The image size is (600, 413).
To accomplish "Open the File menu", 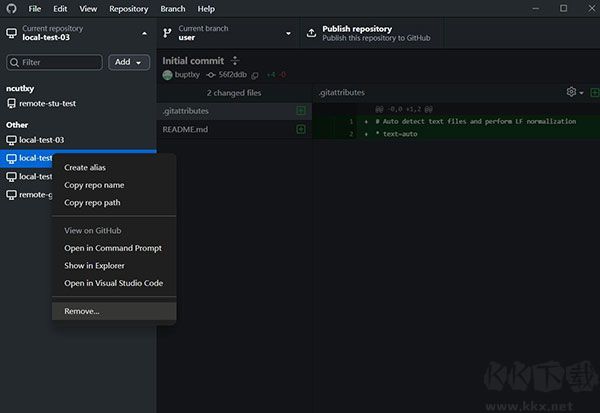I will pyautogui.click(x=34, y=9).
